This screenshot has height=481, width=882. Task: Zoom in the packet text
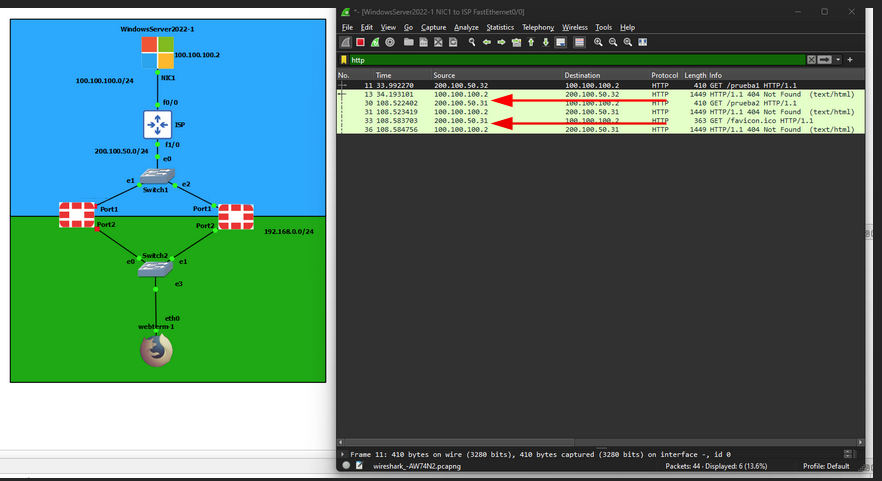[x=598, y=42]
